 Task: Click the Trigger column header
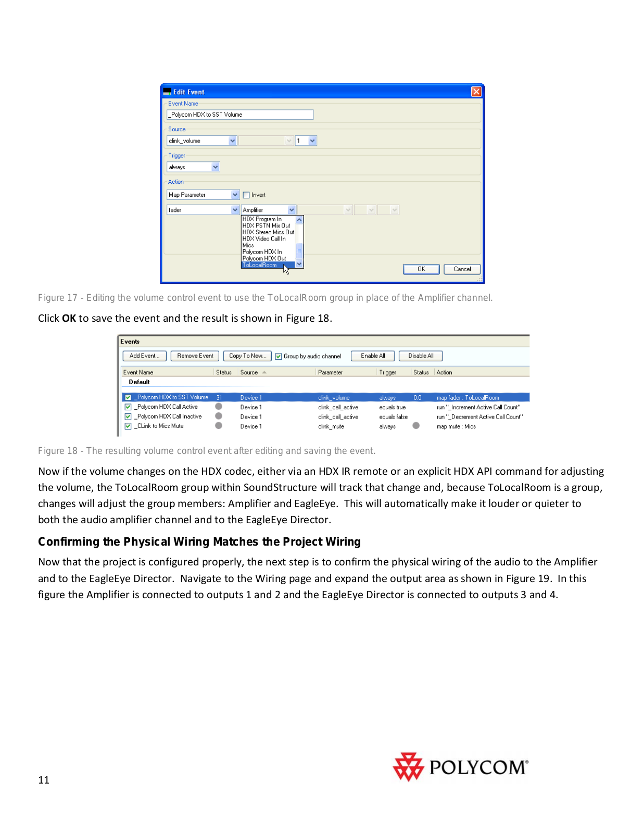[394, 372]
